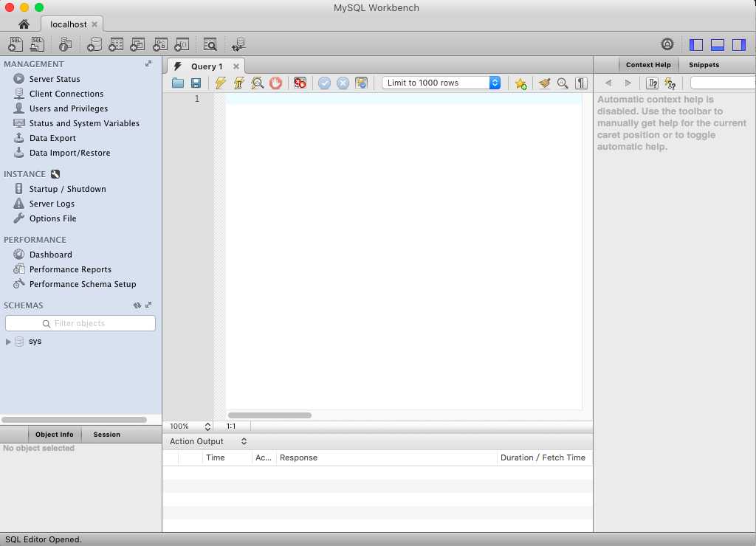Refresh the Schemas list icon

tap(137, 305)
